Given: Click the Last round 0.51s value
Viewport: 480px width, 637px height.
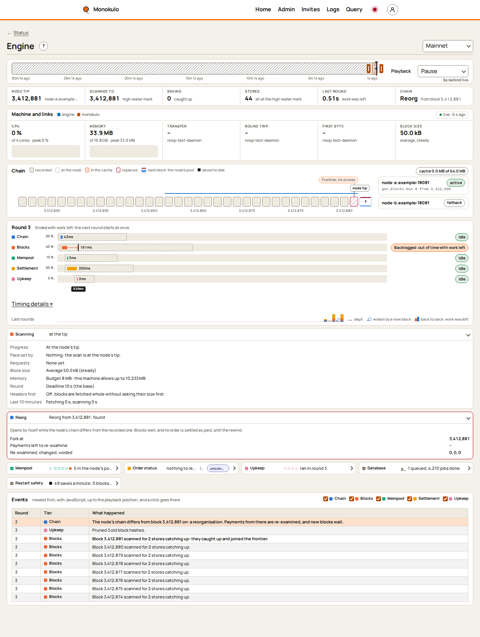Looking at the screenshot, I should pos(331,99).
